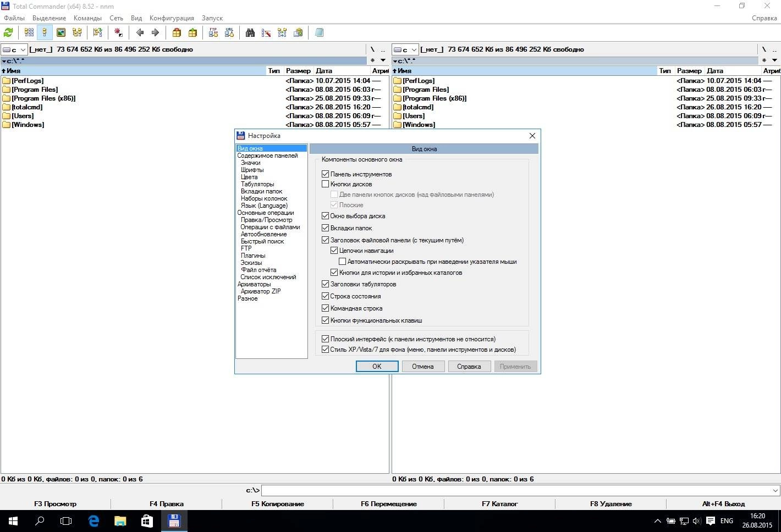Toggle "Вкладки папок" checkbox

[325, 228]
